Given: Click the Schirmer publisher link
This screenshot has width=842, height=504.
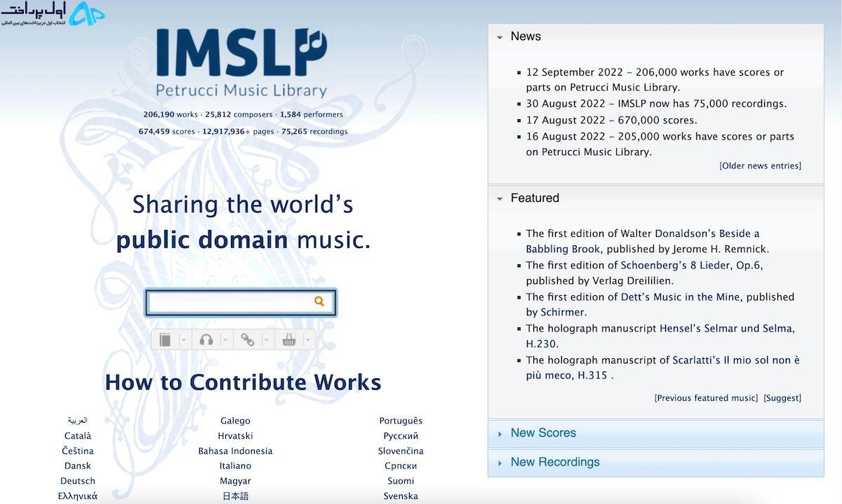Looking at the screenshot, I should click(x=563, y=313).
